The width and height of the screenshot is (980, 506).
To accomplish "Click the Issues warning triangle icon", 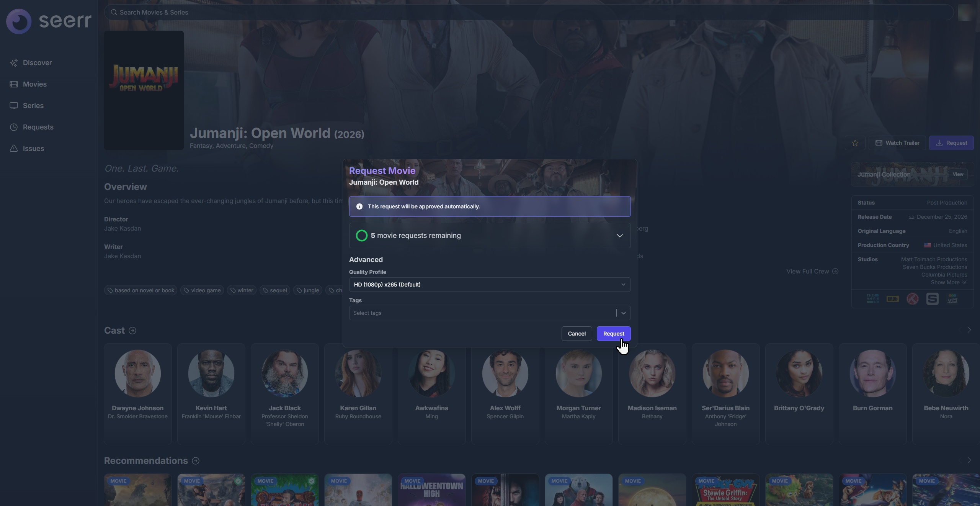I will coord(14,149).
